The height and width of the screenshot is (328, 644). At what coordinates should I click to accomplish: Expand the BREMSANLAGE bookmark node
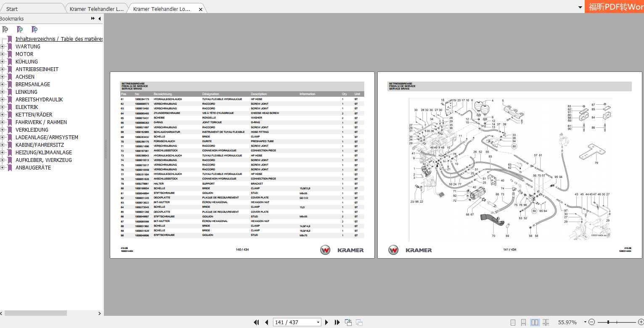(x=2, y=84)
